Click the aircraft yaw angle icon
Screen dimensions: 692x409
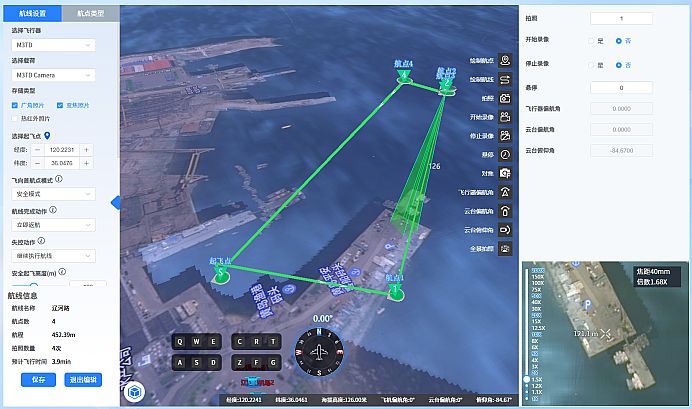pyautogui.click(x=505, y=192)
